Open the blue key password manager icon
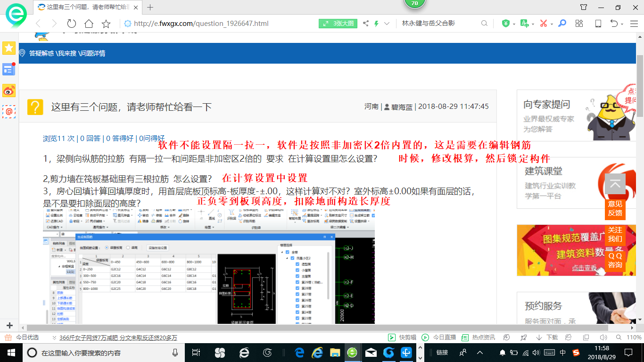Screen dimensions: 644x362 point(562,24)
